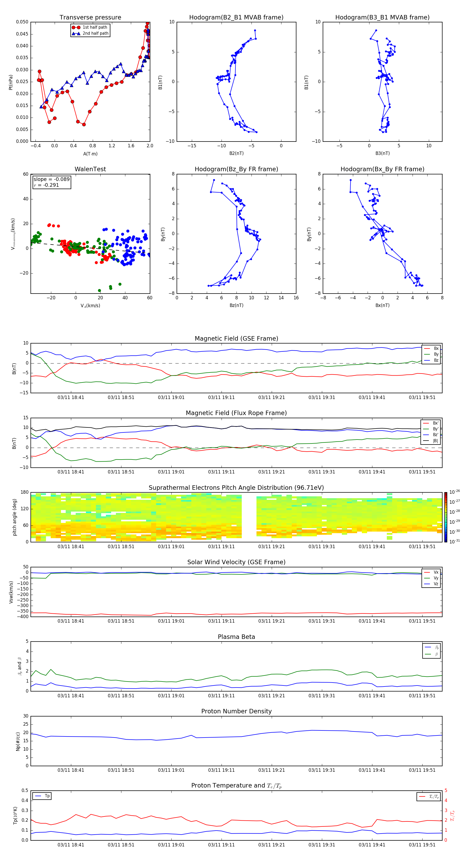
Task: Click the 'V_A(km/s)' x-axis label
Action: coord(90,306)
